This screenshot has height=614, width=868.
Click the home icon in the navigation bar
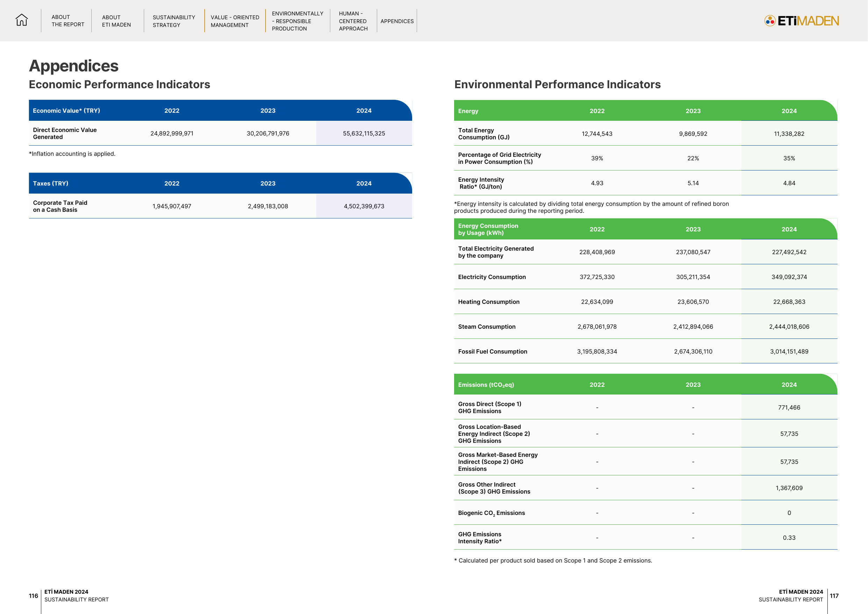(22, 20)
